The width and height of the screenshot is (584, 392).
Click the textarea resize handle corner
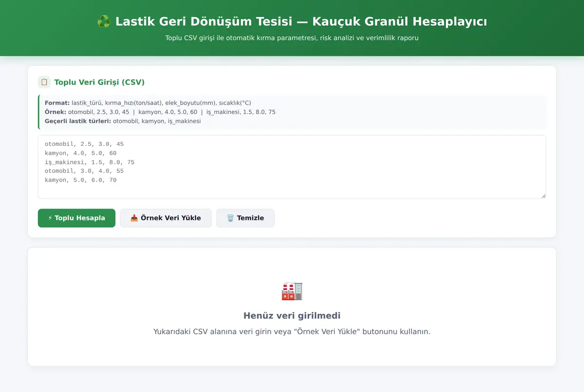[543, 195]
